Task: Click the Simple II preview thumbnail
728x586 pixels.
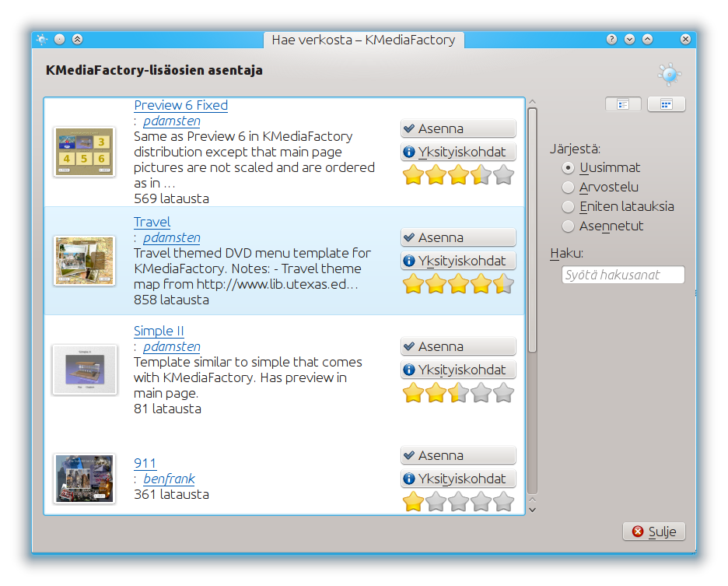Action: pyautogui.click(x=84, y=370)
